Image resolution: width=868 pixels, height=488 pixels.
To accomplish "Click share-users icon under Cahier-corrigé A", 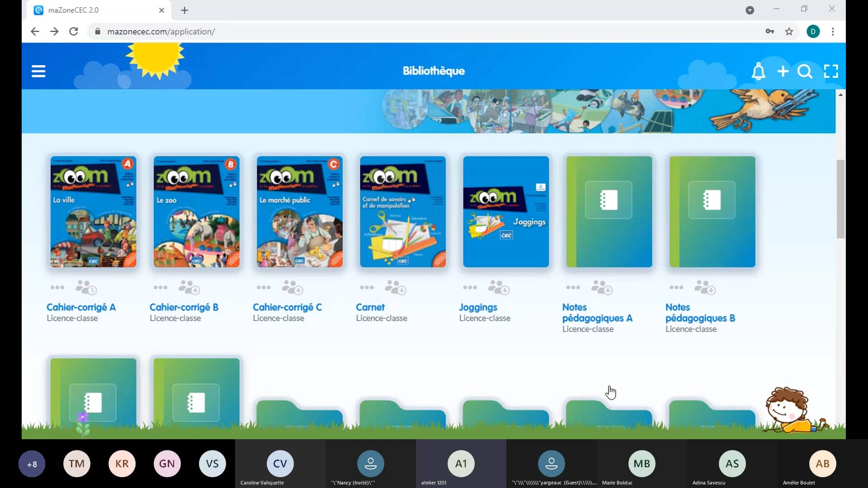I will [85, 287].
